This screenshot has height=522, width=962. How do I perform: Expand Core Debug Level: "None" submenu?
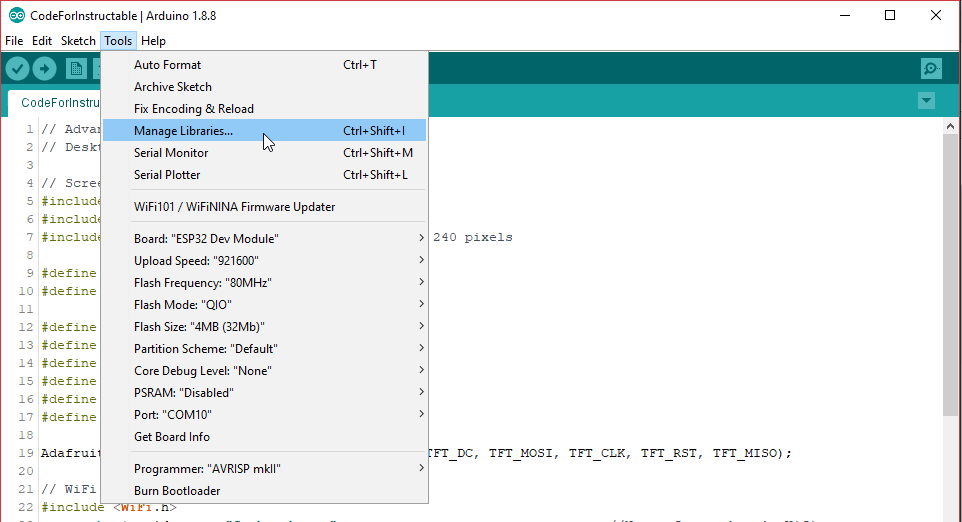pyautogui.click(x=264, y=371)
